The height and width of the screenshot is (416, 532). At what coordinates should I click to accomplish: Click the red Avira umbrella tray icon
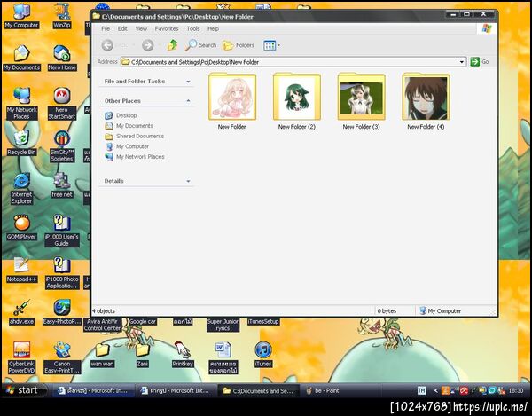tap(464, 391)
